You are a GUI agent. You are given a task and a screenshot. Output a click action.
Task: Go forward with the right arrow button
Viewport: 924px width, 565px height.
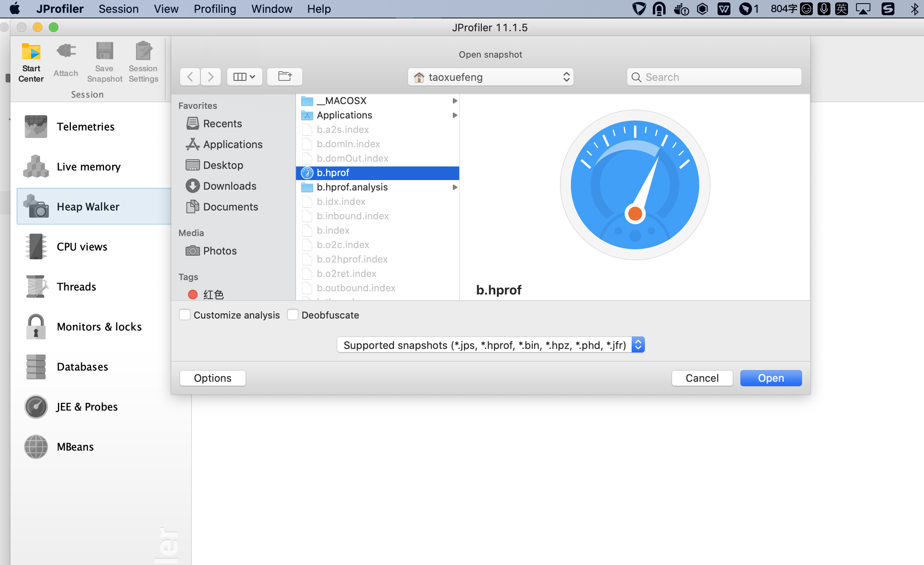point(211,77)
